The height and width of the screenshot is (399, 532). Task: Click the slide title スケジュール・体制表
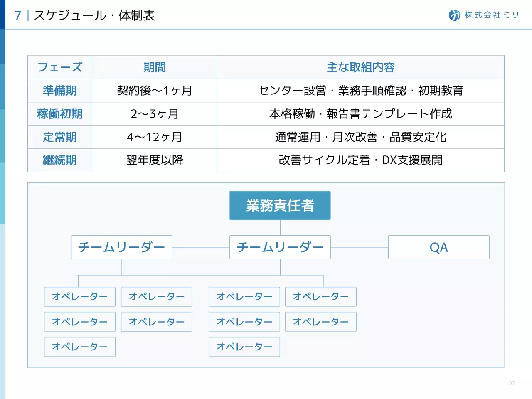pos(96,15)
